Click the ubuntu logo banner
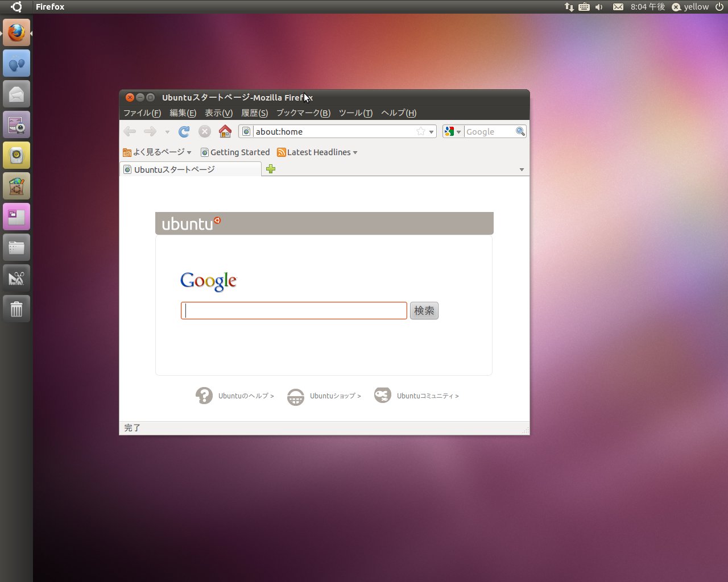The height and width of the screenshot is (582, 728). click(x=324, y=223)
